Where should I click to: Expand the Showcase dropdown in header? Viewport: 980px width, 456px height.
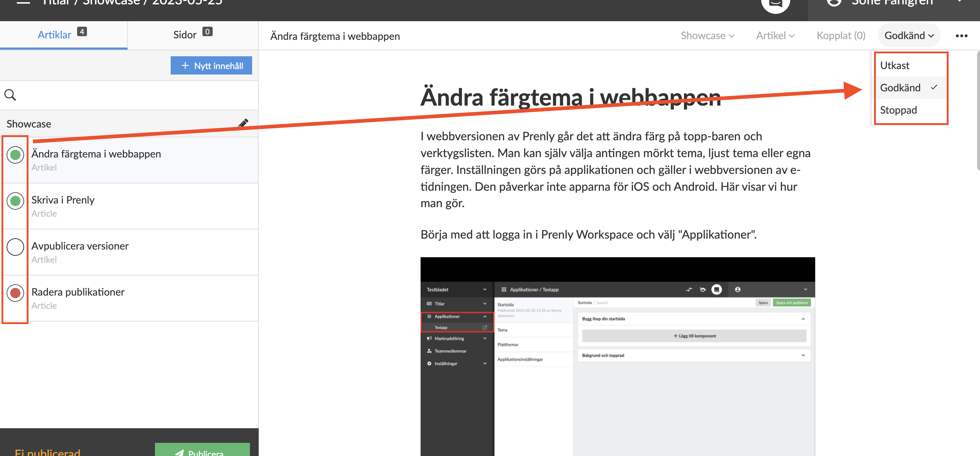[x=707, y=36]
